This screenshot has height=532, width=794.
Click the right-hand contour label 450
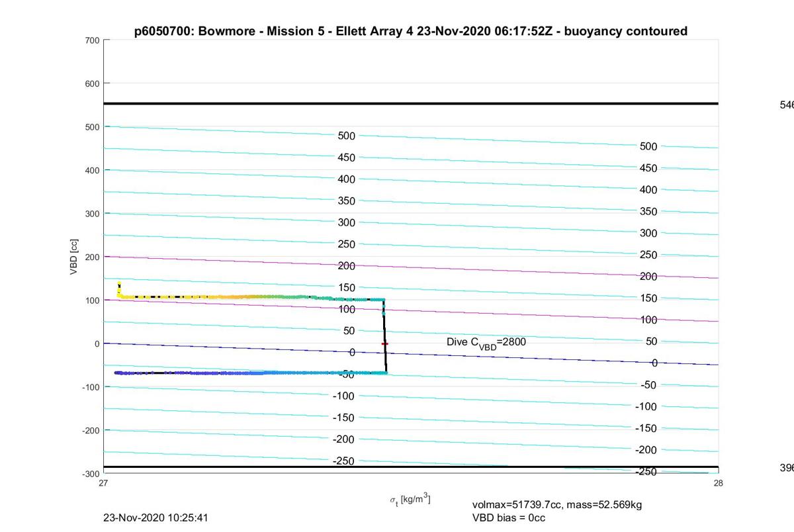pyautogui.click(x=648, y=168)
